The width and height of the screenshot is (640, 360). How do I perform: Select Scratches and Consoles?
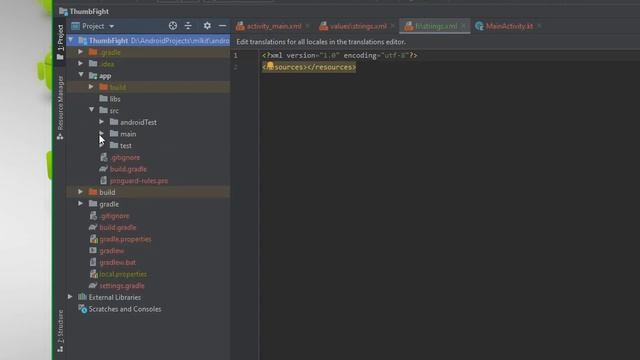[124, 309]
